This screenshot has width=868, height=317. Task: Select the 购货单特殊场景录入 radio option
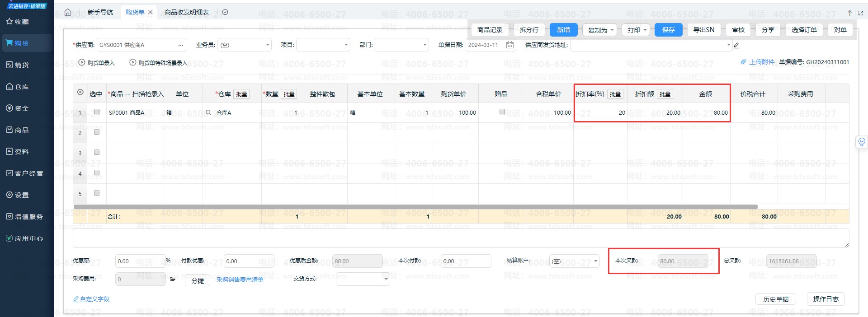[133, 63]
